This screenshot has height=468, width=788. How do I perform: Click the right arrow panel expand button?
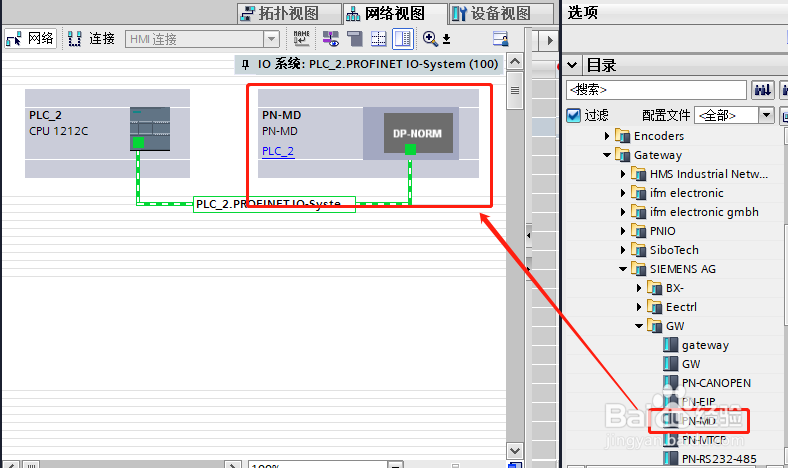(x=550, y=40)
